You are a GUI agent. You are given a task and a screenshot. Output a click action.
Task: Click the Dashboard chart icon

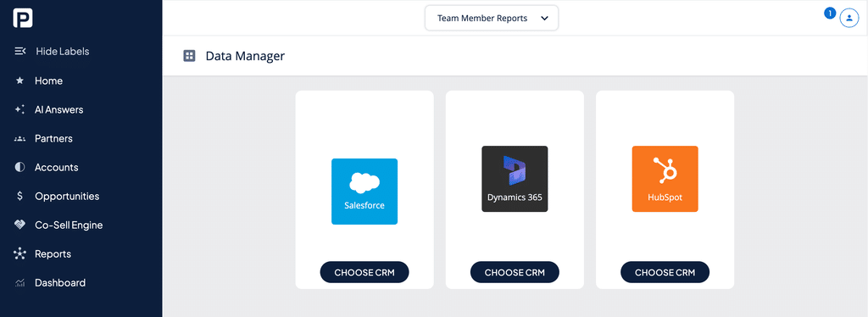point(20,283)
